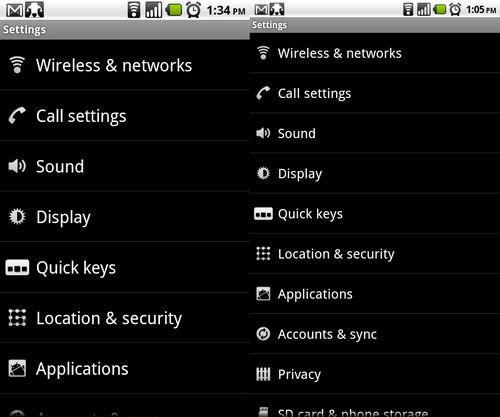Open SD card & phone storage entry
This screenshot has width=500, height=417.
point(375,407)
